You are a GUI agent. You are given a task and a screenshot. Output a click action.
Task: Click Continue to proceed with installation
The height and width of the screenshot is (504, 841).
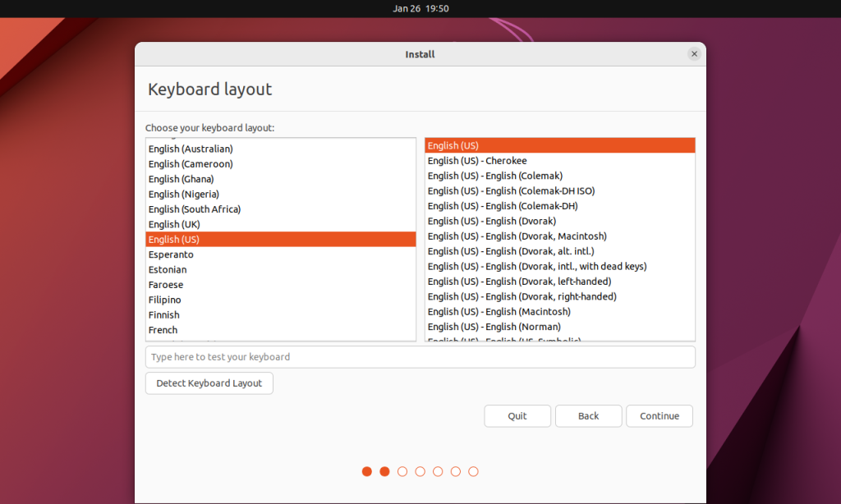(659, 415)
